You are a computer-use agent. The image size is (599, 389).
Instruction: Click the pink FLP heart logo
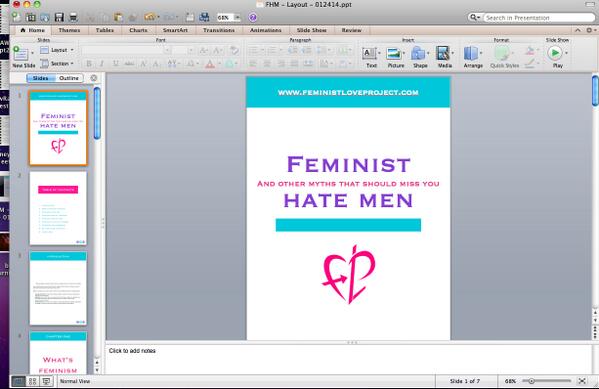348,274
